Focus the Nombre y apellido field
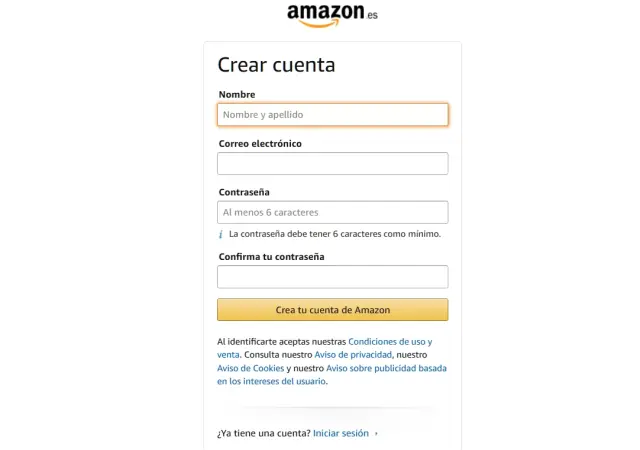Viewport: 640px width, 450px height. coord(332,115)
